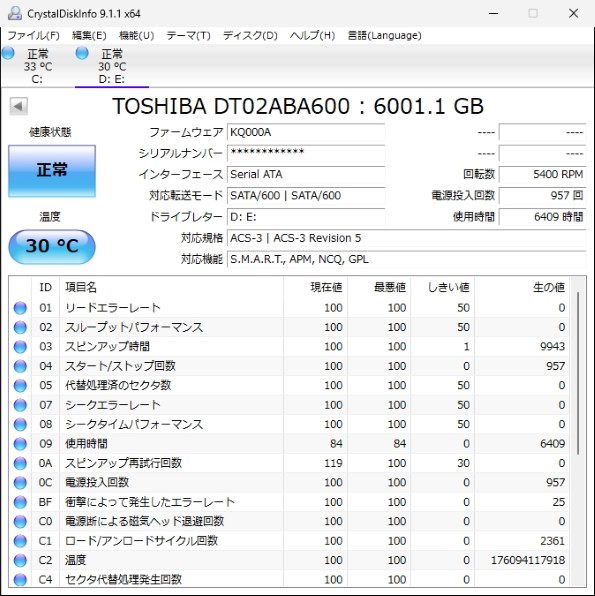Click status orb for ID C2 温度
This screenshot has height=596, width=595.
coord(20,560)
